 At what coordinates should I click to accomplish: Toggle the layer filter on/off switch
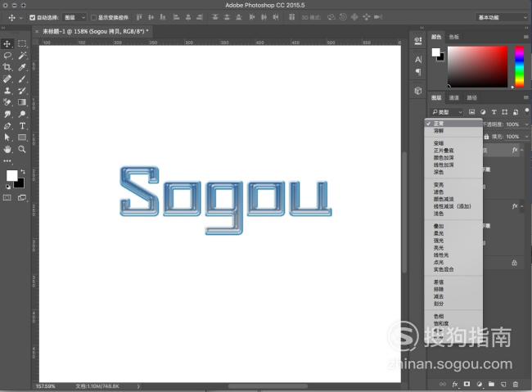tap(527, 110)
